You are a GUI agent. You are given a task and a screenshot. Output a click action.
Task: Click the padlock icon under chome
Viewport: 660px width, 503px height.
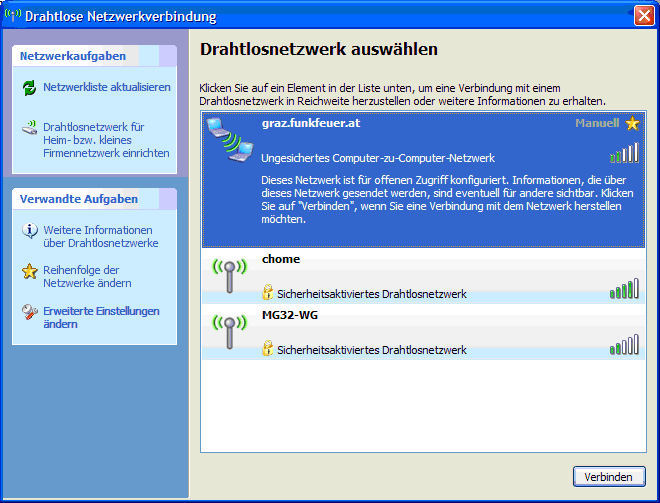click(x=268, y=294)
